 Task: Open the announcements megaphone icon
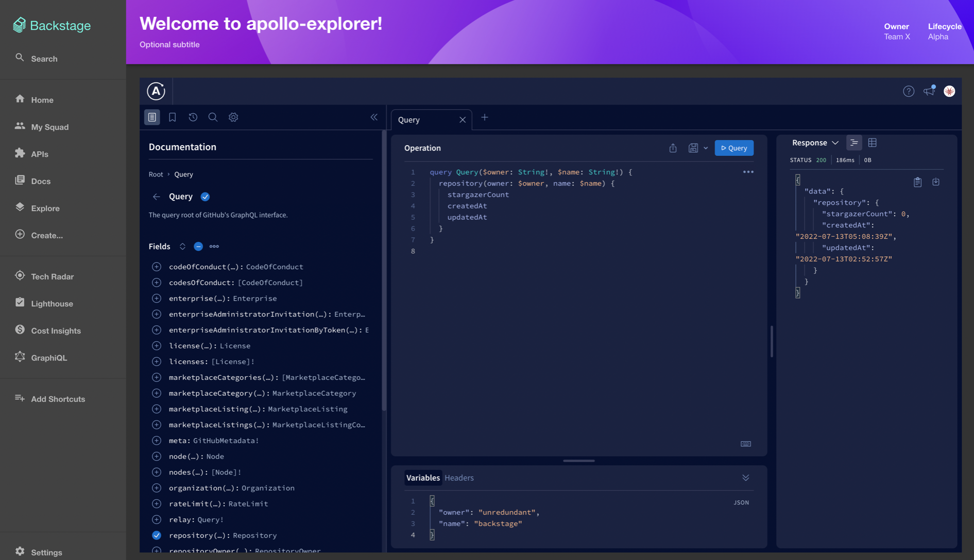click(x=929, y=91)
